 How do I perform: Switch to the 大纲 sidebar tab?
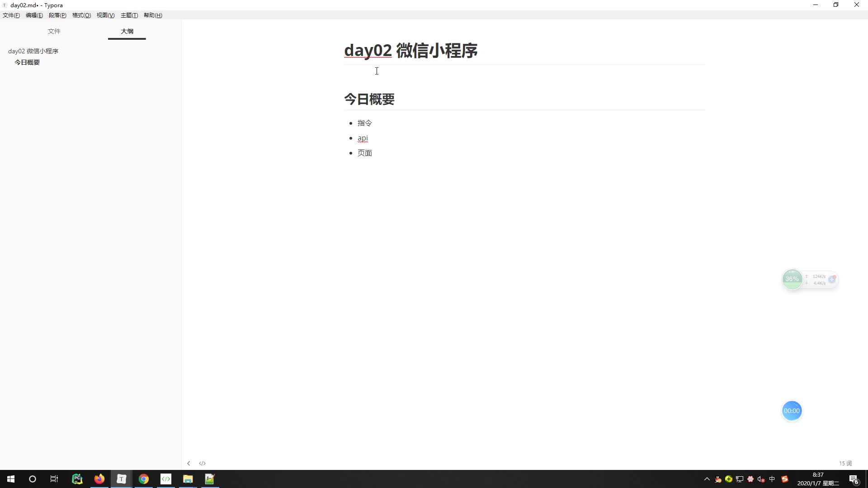point(127,31)
